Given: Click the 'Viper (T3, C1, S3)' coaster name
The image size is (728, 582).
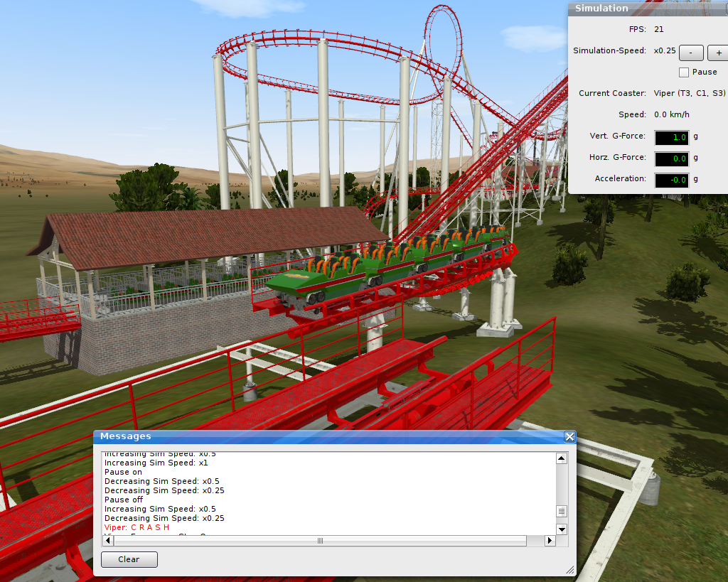Looking at the screenshot, I should point(690,93).
